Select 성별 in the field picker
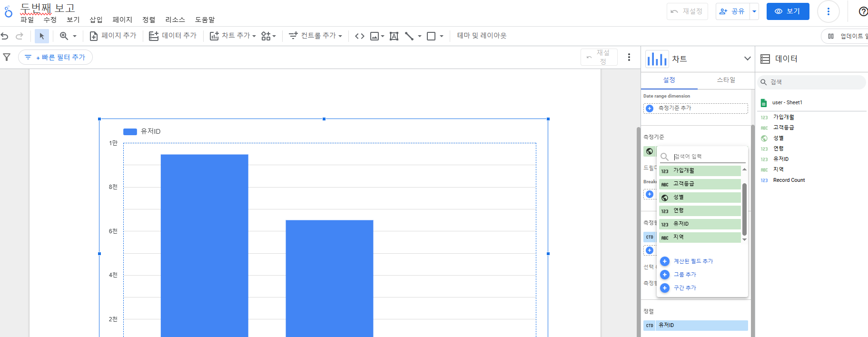This screenshot has height=337, width=868. pos(700,197)
